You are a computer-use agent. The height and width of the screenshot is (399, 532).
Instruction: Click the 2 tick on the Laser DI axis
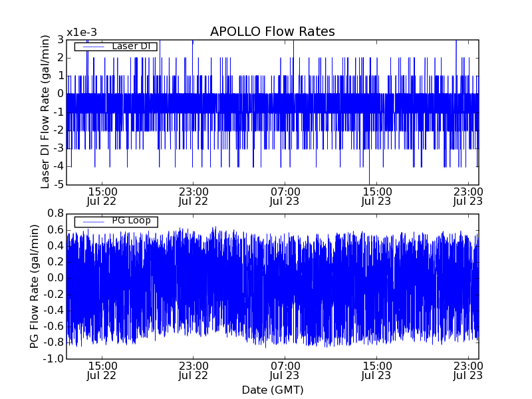point(61,58)
